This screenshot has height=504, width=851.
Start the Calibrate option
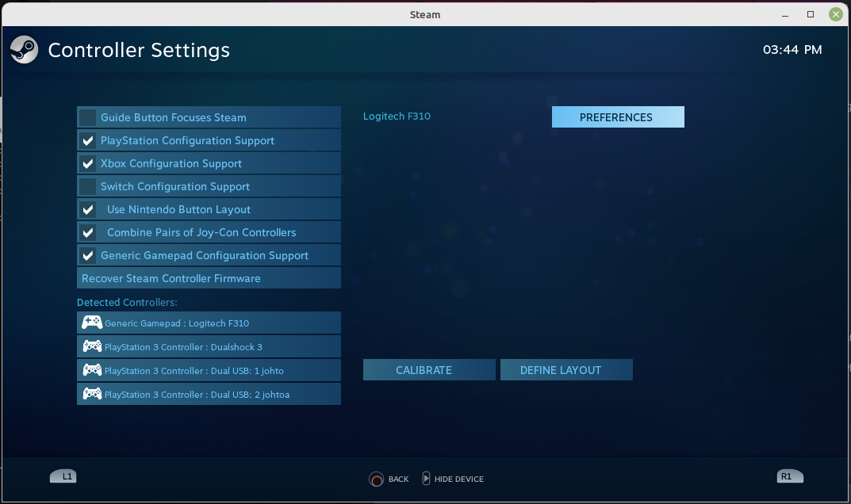429,370
